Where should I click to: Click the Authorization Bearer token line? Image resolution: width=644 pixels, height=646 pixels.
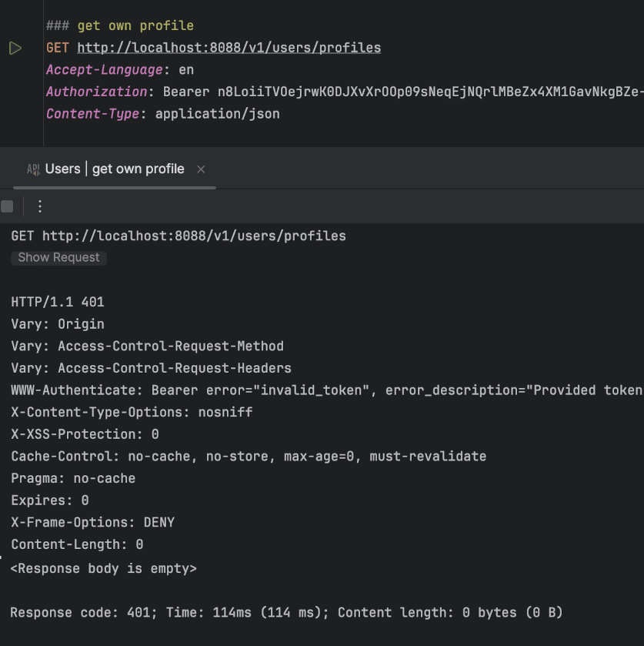[345, 92]
